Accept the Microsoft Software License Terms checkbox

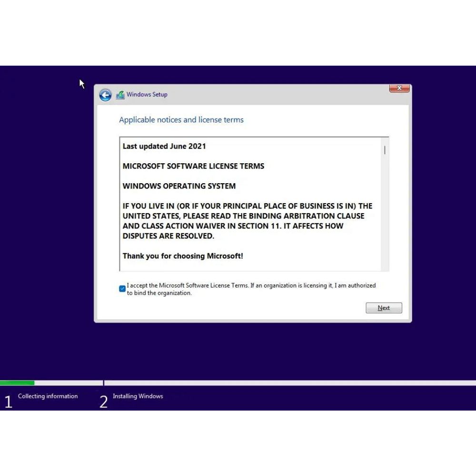(122, 288)
